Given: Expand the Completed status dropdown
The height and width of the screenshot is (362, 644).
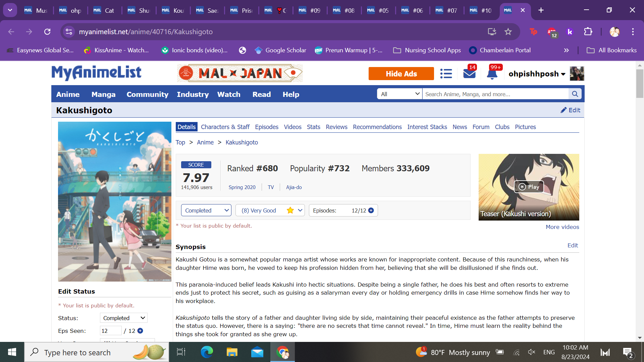Looking at the screenshot, I should tap(206, 210).
